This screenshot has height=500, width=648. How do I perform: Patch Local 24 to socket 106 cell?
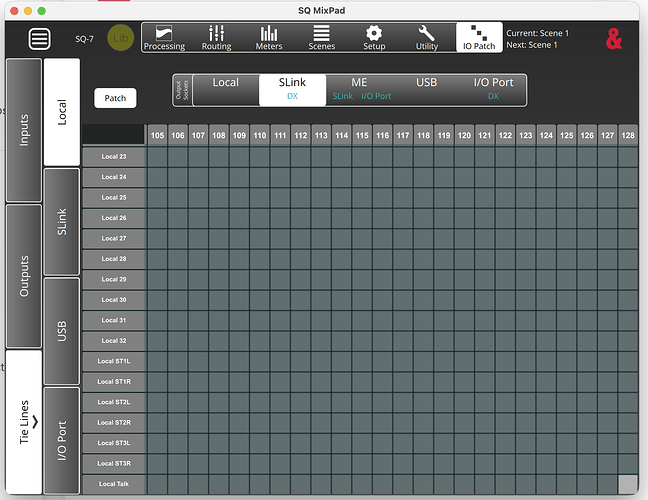[x=178, y=177]
